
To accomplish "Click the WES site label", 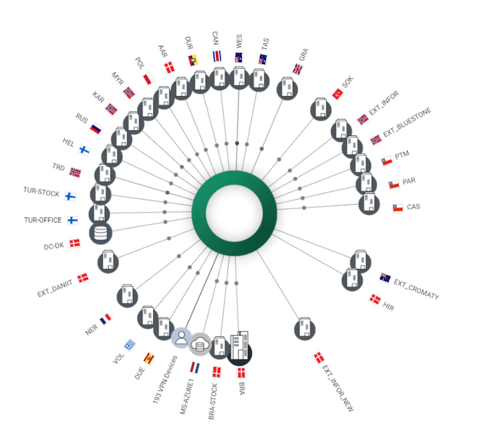I will 239,41.
